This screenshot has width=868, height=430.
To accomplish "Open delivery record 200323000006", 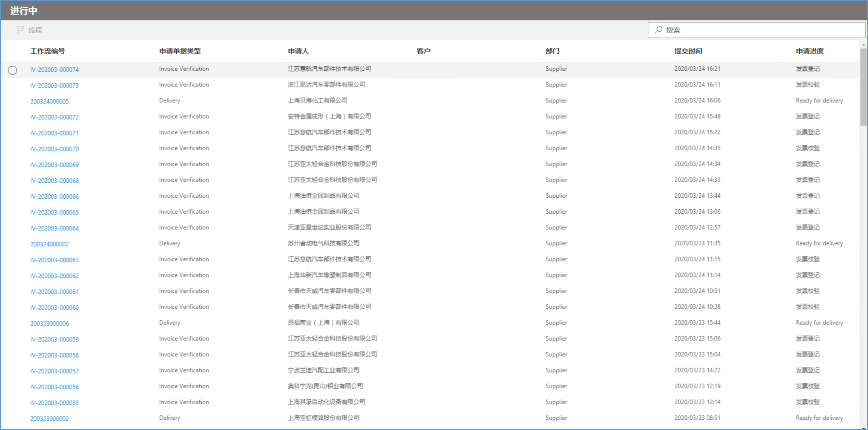I will 49,323.
